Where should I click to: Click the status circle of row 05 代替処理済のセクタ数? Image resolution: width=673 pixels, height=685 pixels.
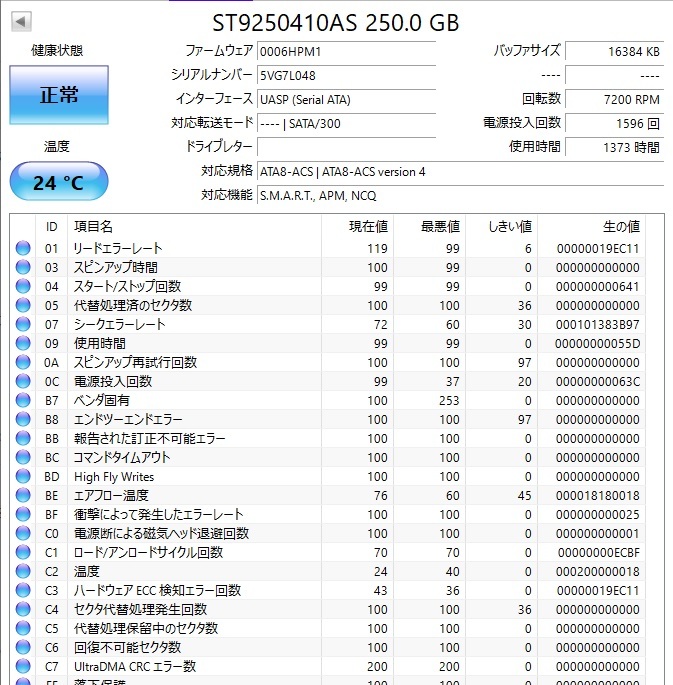(23, 305)
